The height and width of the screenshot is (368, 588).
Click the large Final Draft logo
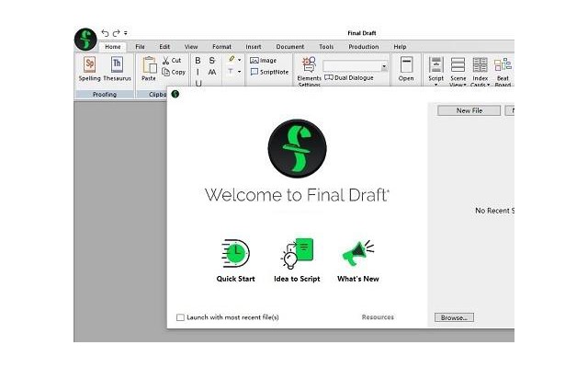(298, 149)
